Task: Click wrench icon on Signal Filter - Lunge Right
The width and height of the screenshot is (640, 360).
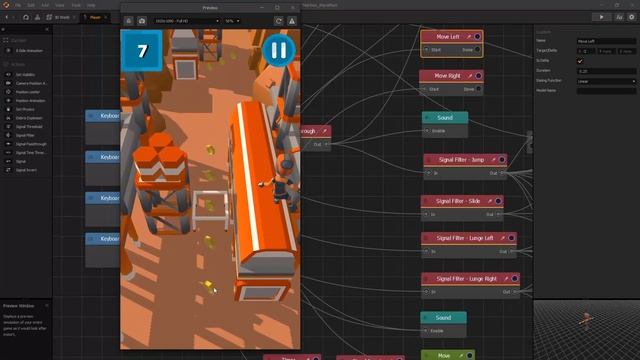Action: coord(506,279)
